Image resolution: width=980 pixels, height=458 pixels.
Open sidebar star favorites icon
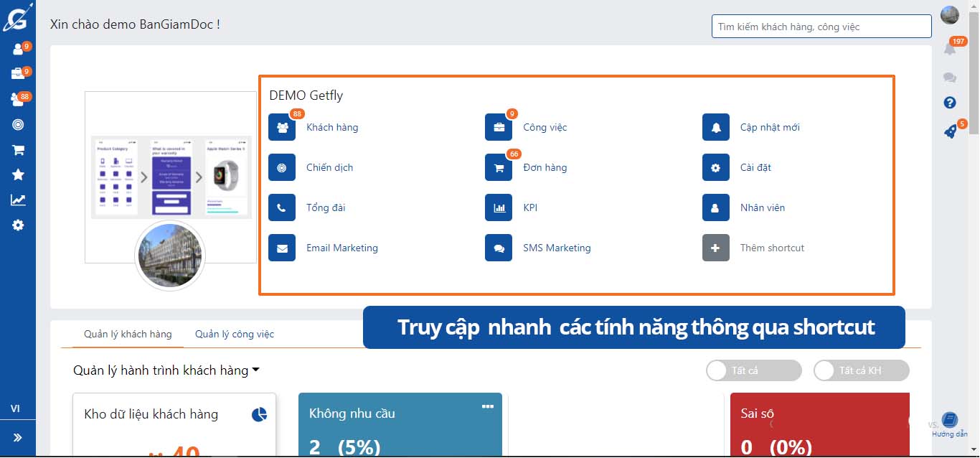(18, 174)
